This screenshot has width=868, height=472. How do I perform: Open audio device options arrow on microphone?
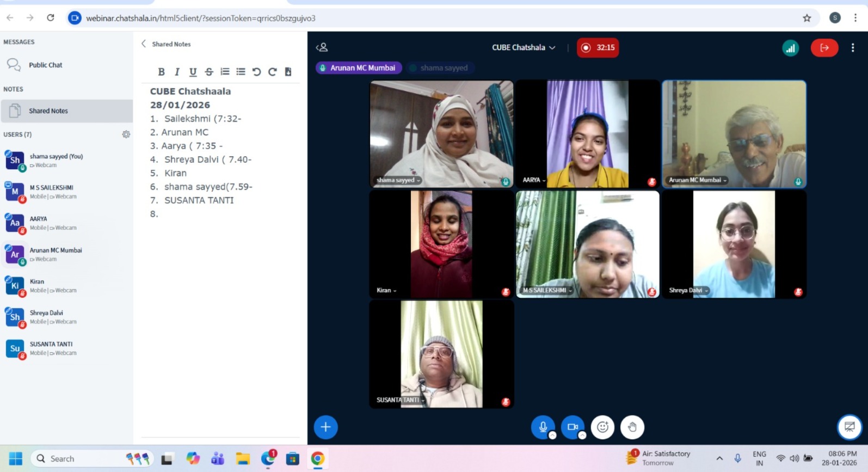(x=552, y=436)
